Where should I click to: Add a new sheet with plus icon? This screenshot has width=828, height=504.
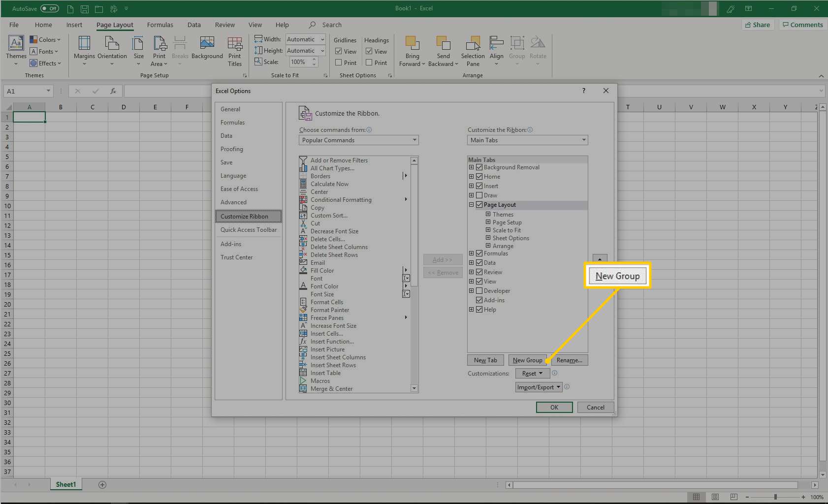coord(102,485)
